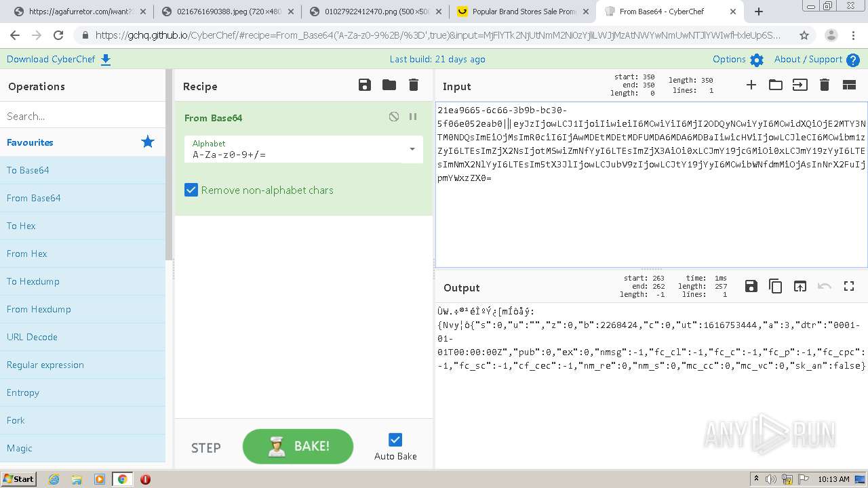The width and height of the screenshot is (868, 488).
Task: Switch to 01027922412470.png tab
Action: coord(374,12)
